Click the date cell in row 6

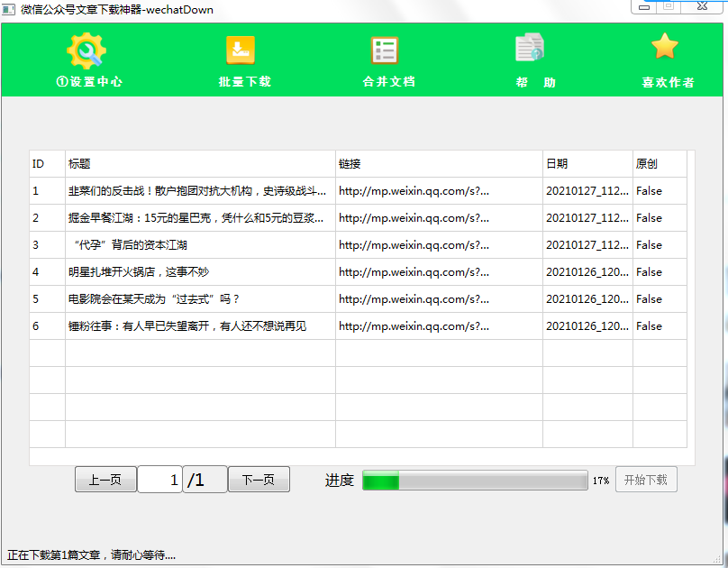[587, 326]
